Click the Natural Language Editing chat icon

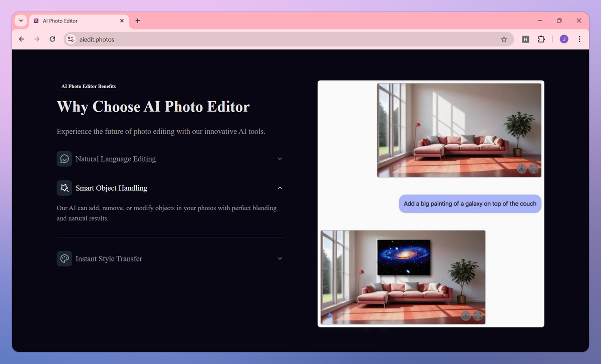64,159
